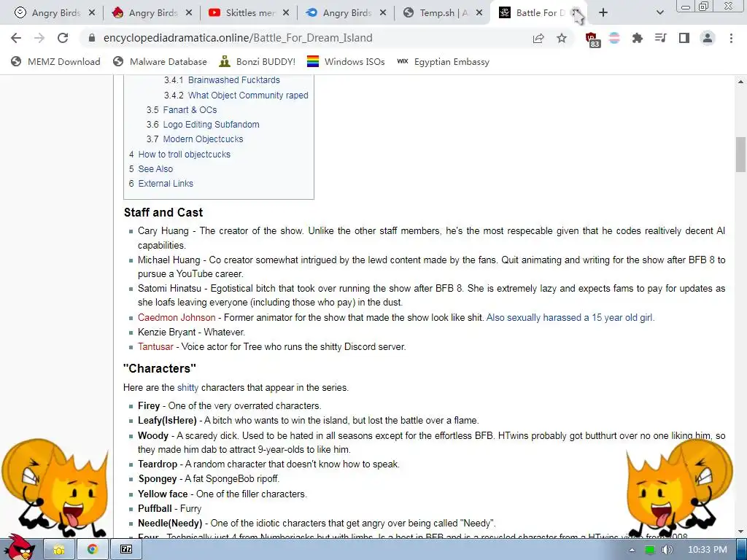The width and height of the screenshot is (747, 560).
Task: Share this page icon in address bar
Action: (x=538, y=38)
